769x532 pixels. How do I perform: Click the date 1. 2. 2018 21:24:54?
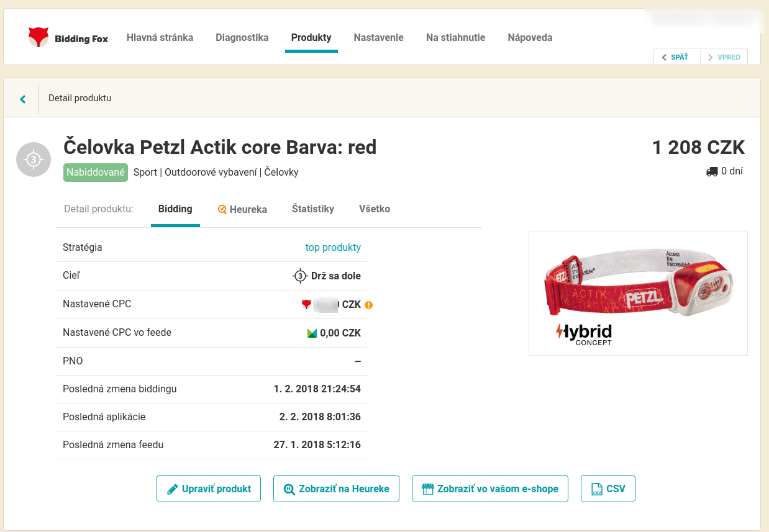tap(317, 389)
